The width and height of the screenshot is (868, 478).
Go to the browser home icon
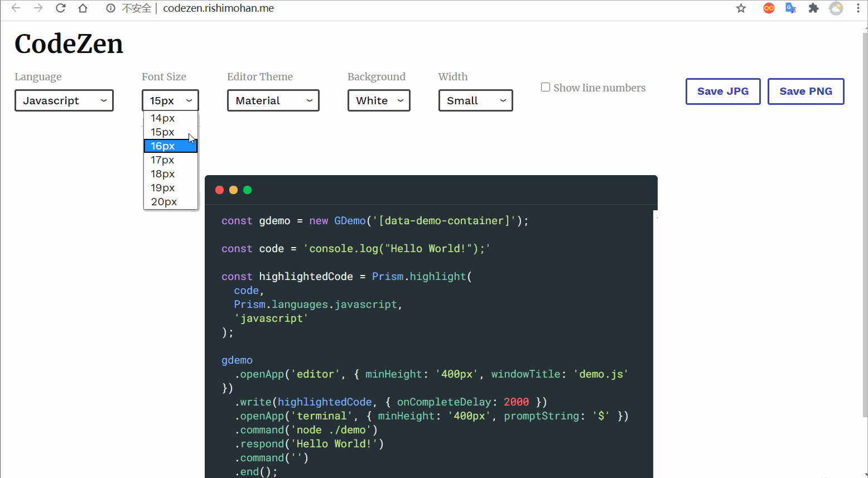(x=83, y=8)
